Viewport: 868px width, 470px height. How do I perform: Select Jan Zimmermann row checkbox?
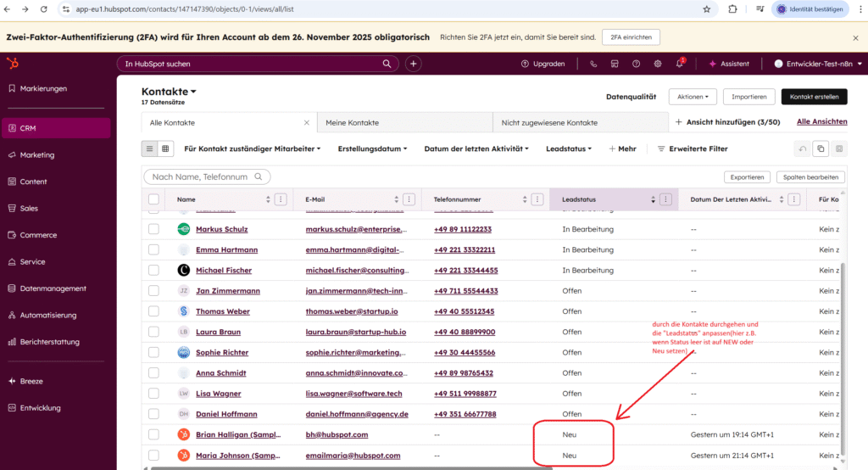pyautogui.click(x=154, y=290)
